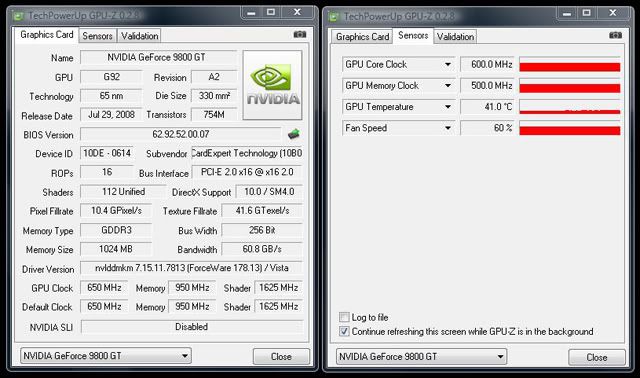Click the 60 % fan speed value
640x378 pixels.
coord(487,128)
